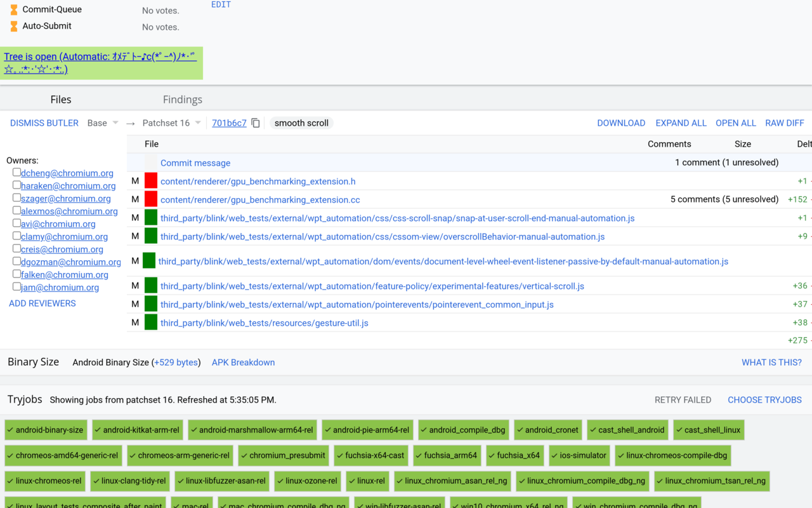
Task: Open the APK Breakdown link
Action: tap(243, 363)
